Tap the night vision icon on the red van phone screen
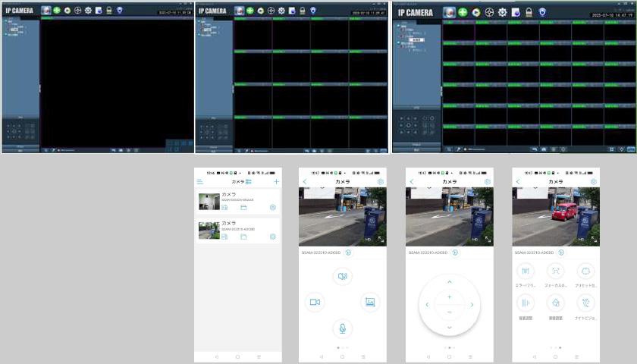The width and height of the screenshot is (637, 364). pos(585,303)
